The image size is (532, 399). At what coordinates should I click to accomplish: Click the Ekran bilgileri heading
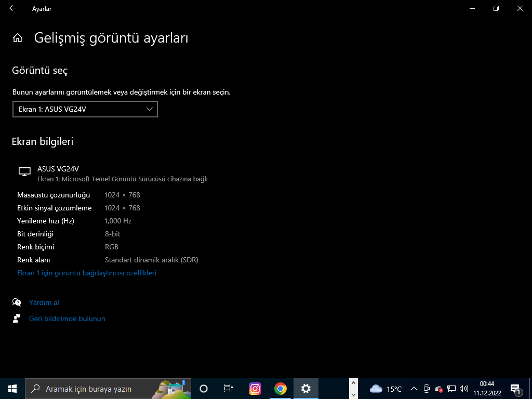click(43, 141)
